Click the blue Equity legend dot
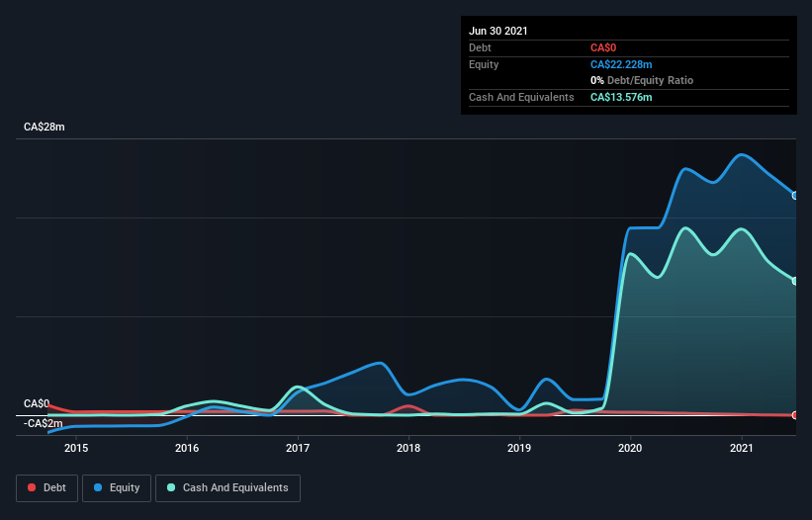This screenshot has width=812, height=520. click(98, 487)
